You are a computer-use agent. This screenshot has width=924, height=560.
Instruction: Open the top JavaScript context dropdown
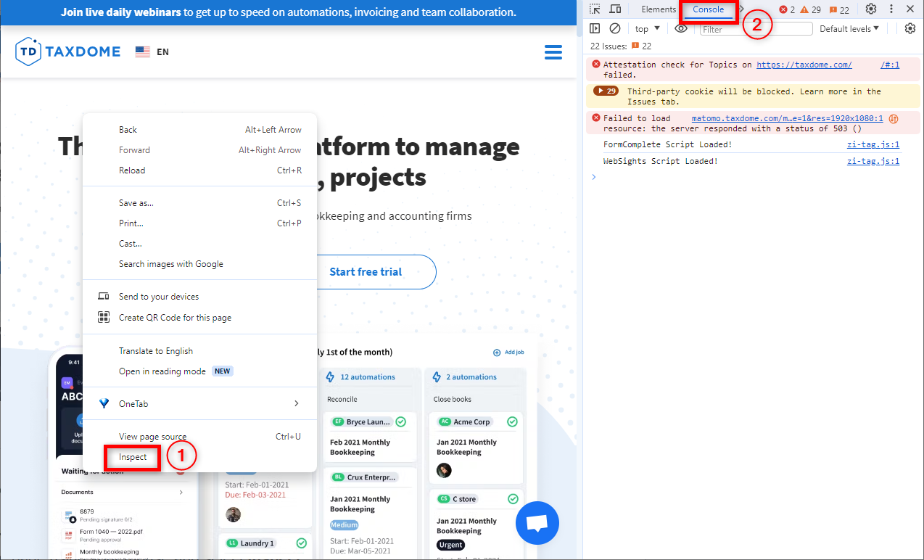[647, 29]
